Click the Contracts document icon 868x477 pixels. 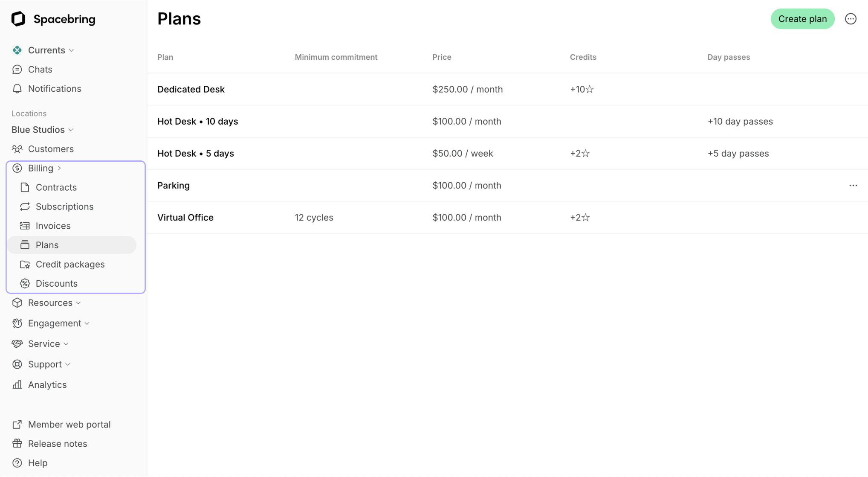(25, 187)
